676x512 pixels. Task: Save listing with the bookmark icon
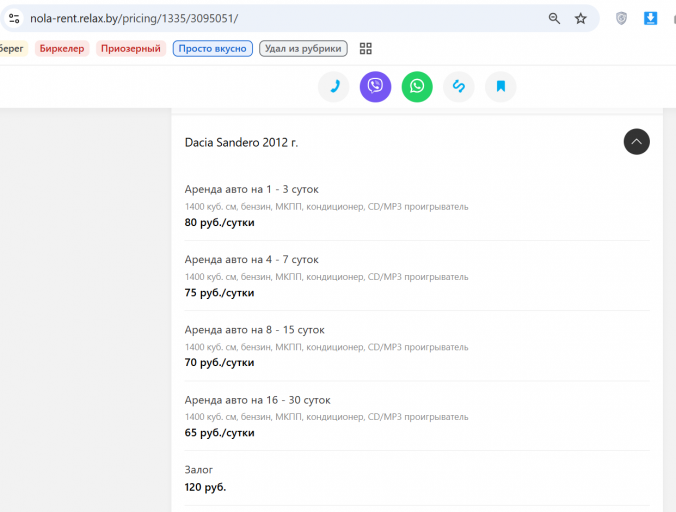[501, 87]
